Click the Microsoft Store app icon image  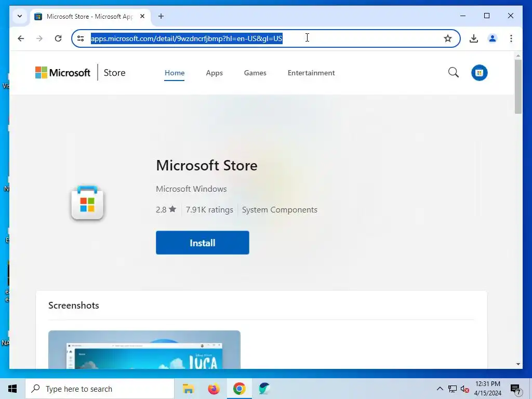pos(87,203)
